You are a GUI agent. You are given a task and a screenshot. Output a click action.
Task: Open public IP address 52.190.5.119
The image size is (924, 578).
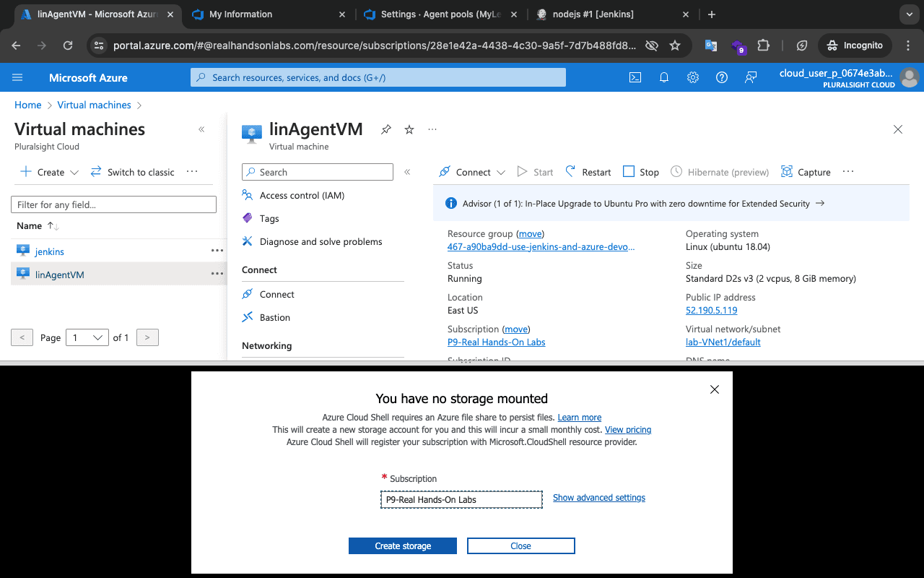pyautogui.click(x=712, y=310)
